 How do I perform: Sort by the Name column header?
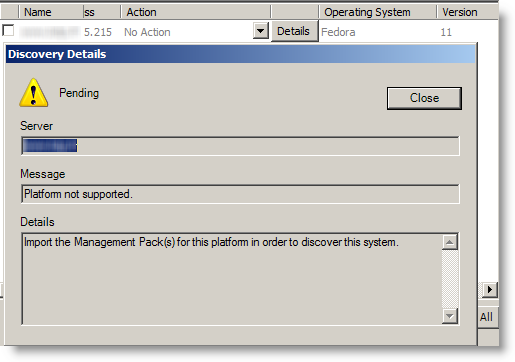click(x=38, y=12)
